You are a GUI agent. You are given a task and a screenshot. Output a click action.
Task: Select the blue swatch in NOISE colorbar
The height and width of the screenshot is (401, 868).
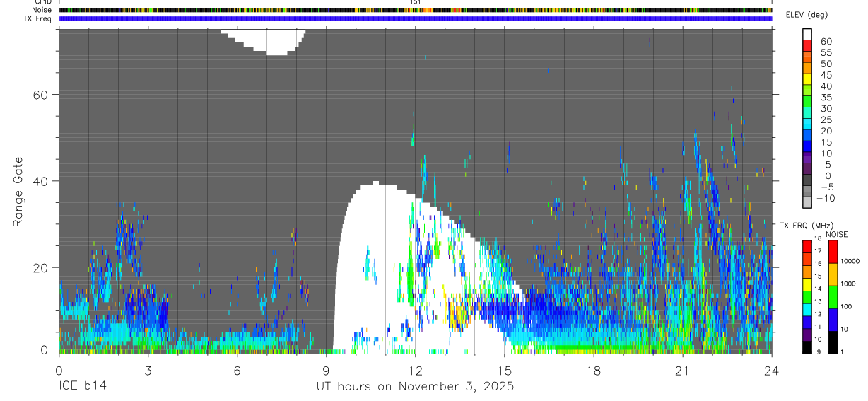coord(833,320)
